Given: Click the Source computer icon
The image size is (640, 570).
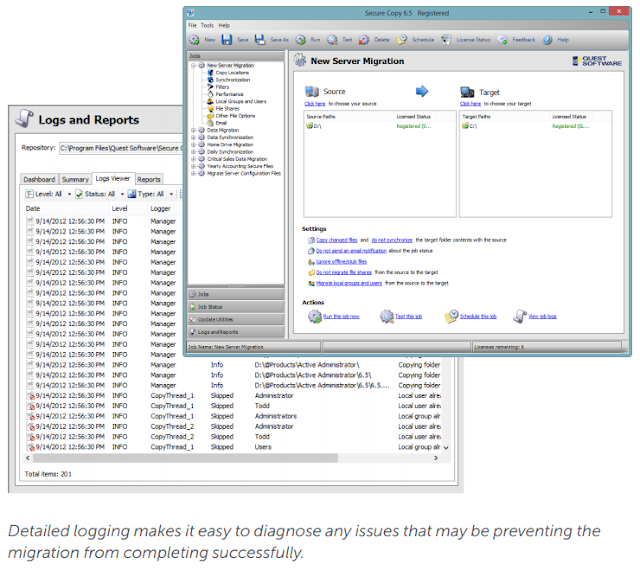Looking at the screenshot, I should [x=312, y=91].
